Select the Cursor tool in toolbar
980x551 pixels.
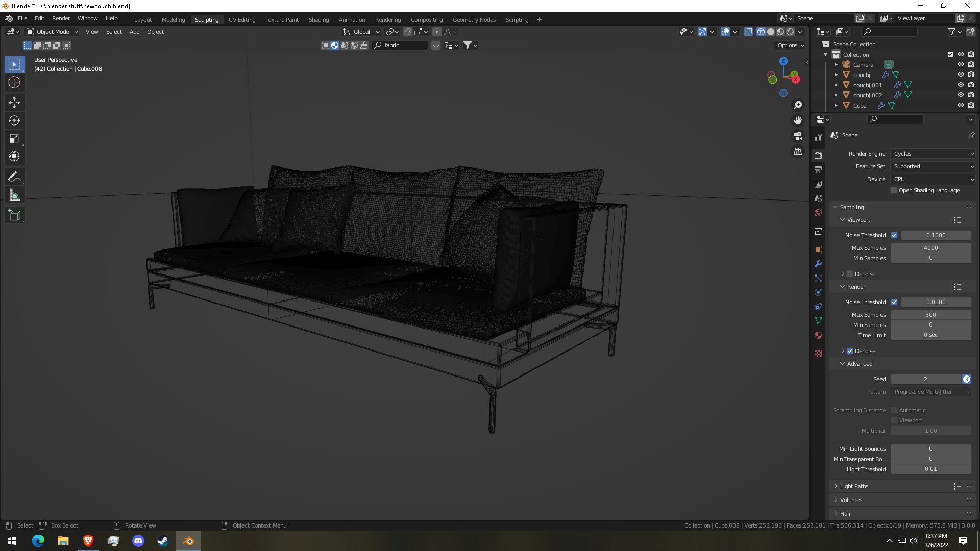coord(14,82)
